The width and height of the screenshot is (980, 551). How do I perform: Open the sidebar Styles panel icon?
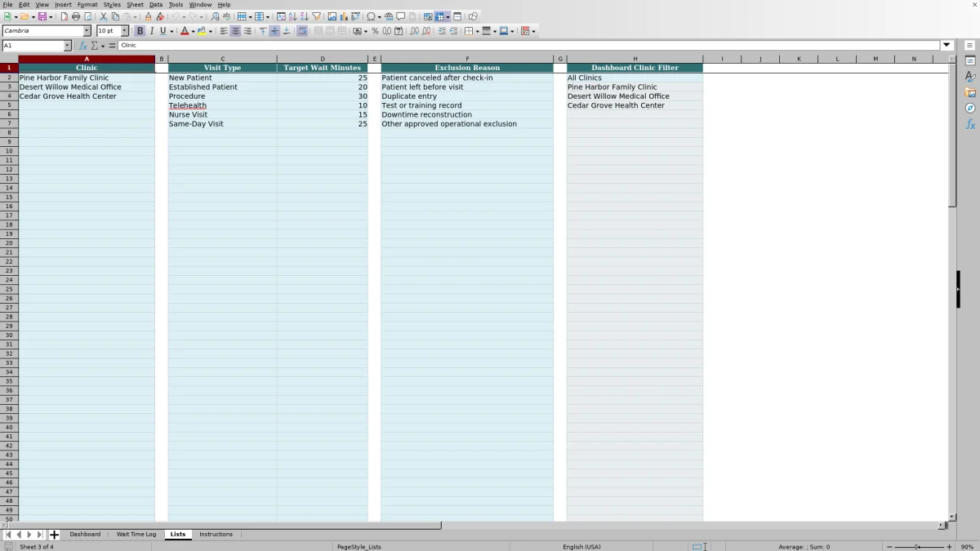tap(970, 77)
